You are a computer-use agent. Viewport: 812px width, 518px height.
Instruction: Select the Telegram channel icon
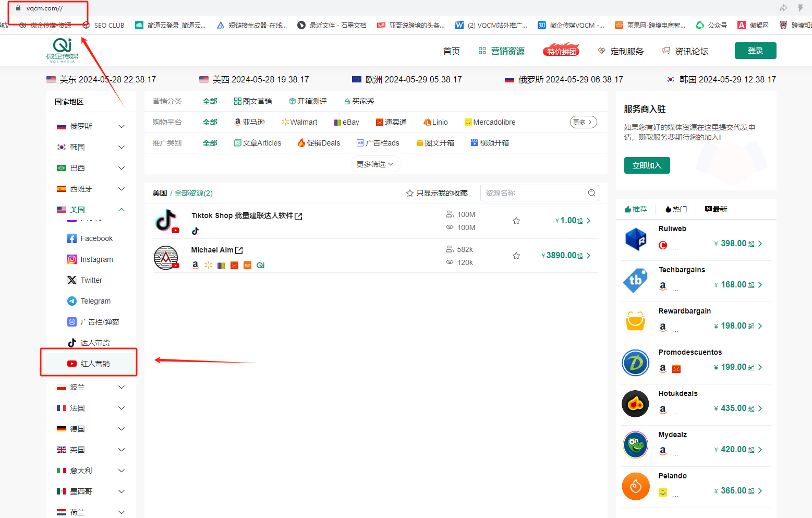tap(72, 301)
